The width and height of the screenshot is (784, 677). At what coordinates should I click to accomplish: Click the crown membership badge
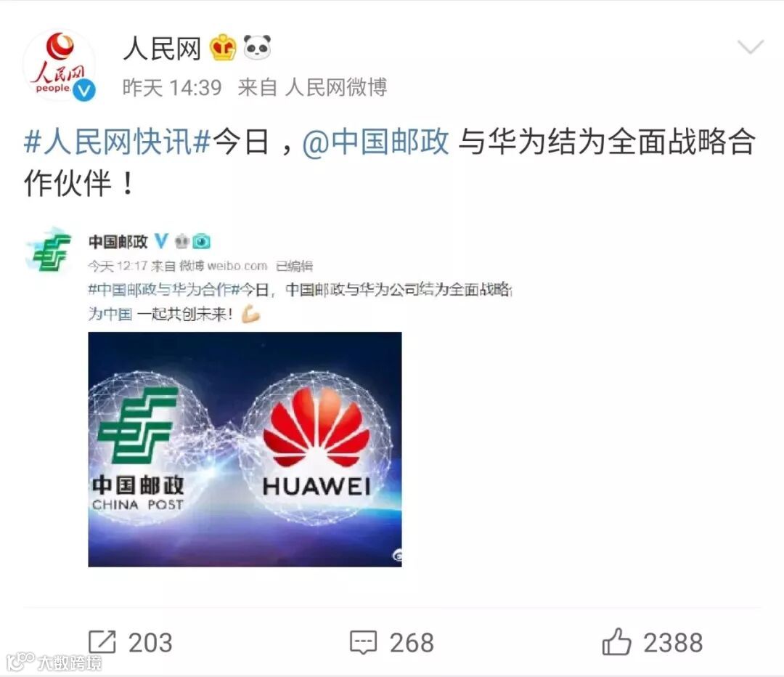pos(223,47)
